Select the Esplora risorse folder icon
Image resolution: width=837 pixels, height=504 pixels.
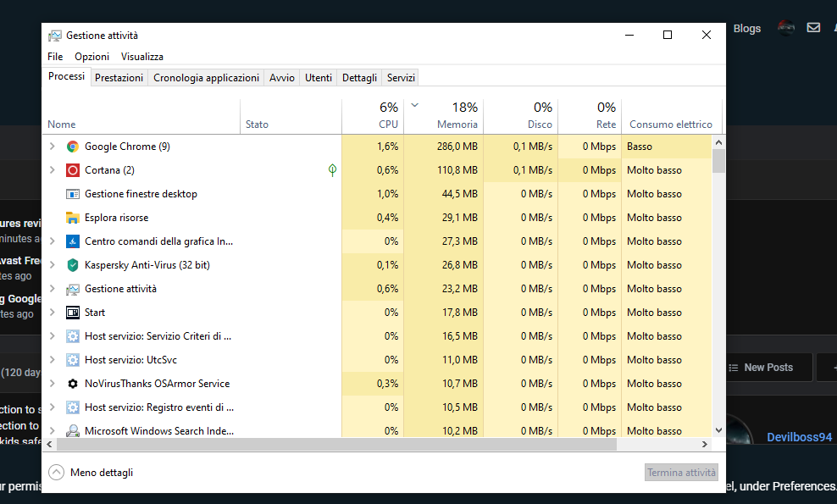pos(73,218)
